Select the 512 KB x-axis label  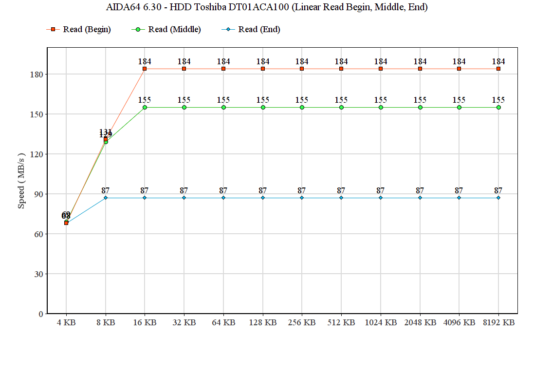[x=341, y=322]
